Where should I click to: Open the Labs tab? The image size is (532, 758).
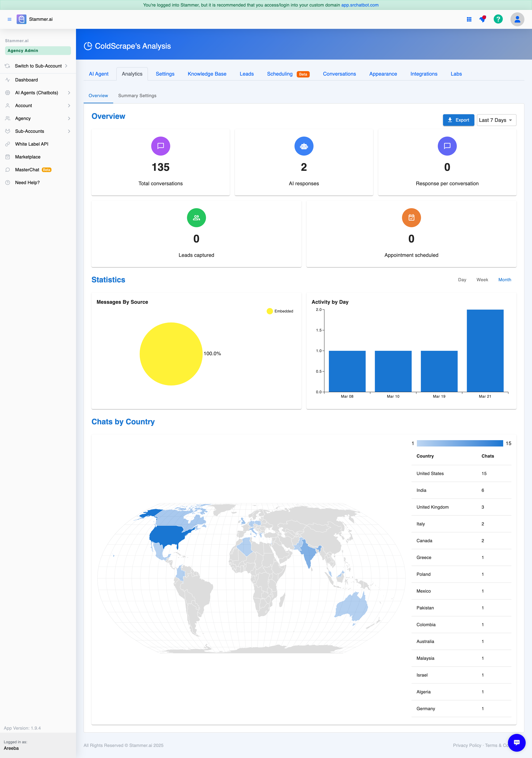click(x=456, y=74)
